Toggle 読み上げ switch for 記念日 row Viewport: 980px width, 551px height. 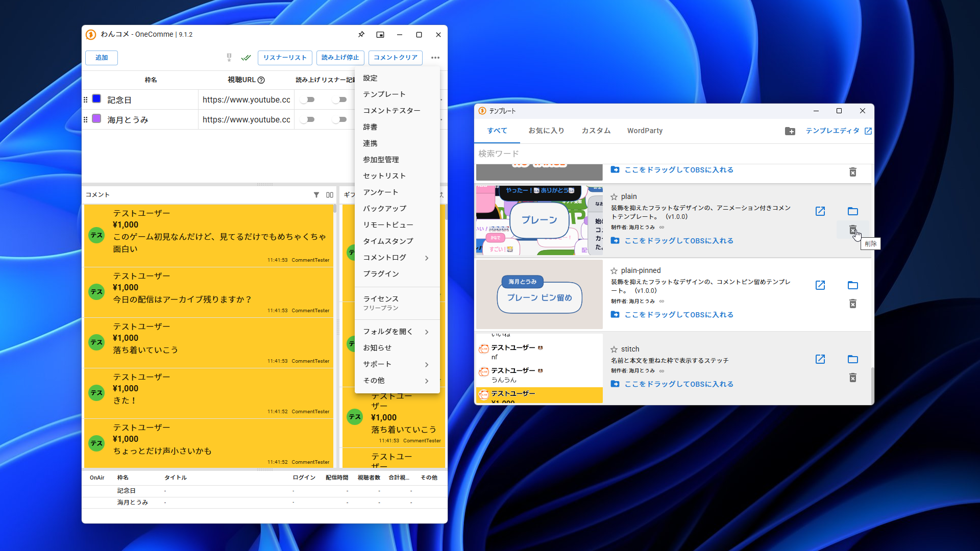pyautogui.click(x=307, y=100)
